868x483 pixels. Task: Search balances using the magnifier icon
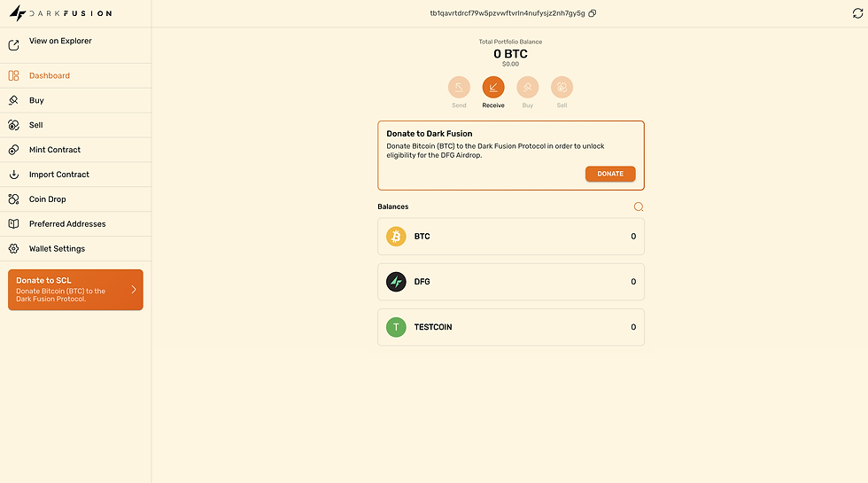coord(639,206)
